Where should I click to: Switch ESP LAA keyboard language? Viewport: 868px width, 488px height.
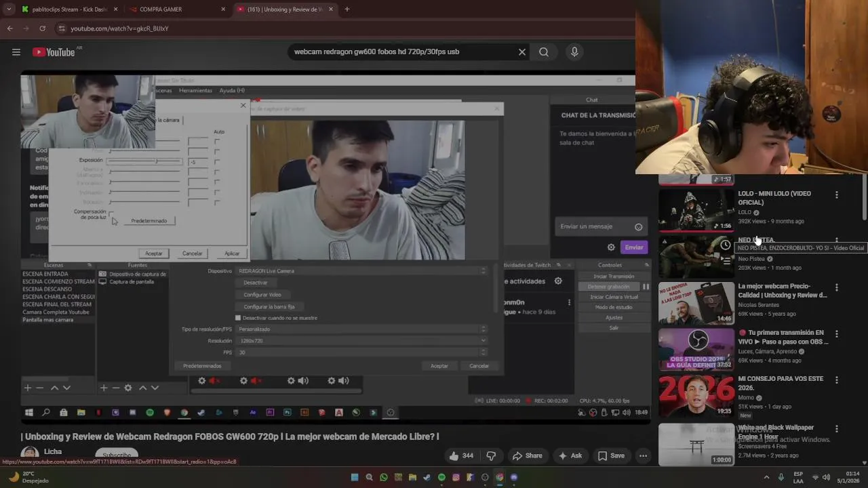(798, 477)
